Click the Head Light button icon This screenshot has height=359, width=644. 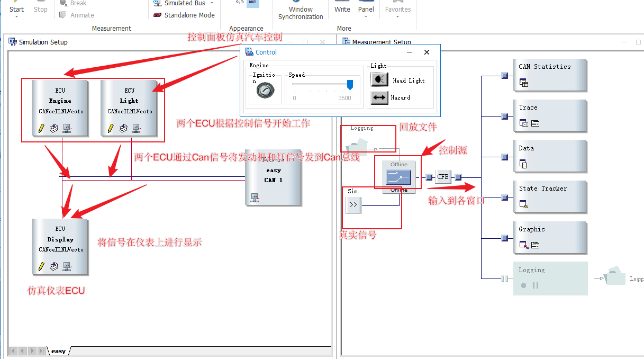(x=379, y=79)
